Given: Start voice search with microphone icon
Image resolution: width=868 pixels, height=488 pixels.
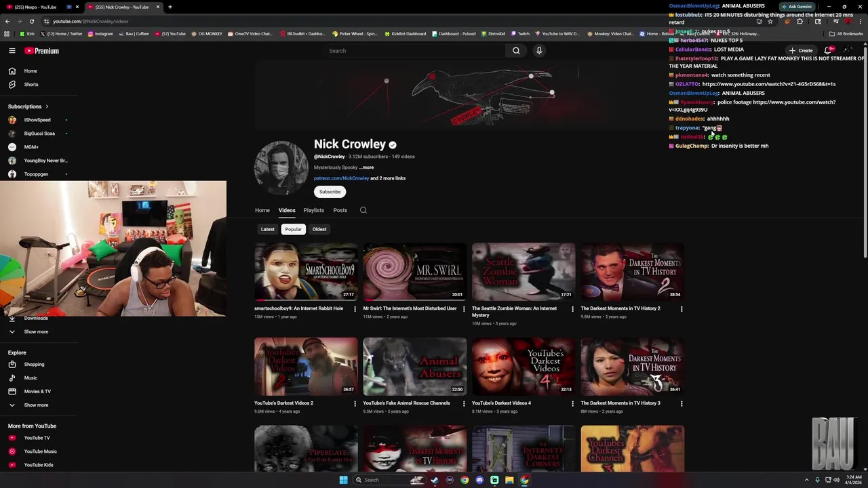Looking at the screenshot, I should pos(539,51).
